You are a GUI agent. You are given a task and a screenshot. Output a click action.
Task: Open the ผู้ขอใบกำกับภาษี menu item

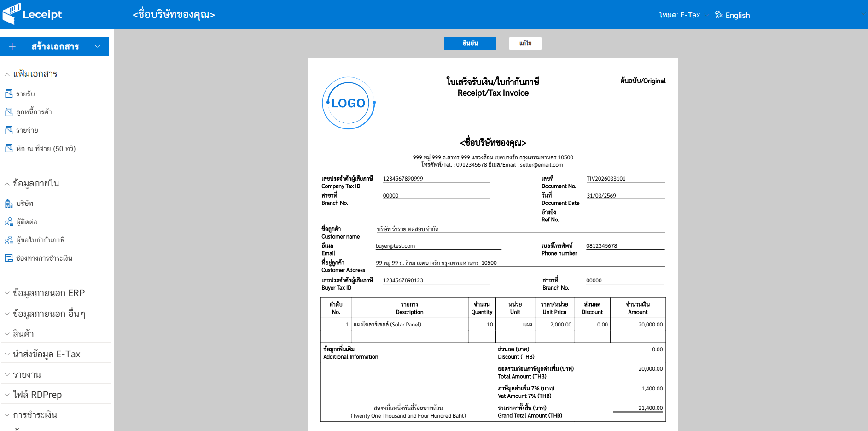(40, 240)
